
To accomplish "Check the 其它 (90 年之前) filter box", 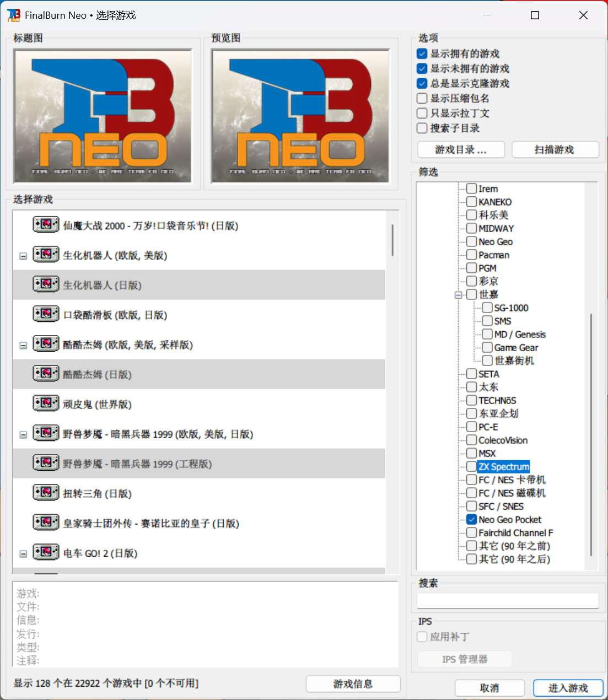I will click(x=472, y=546).
